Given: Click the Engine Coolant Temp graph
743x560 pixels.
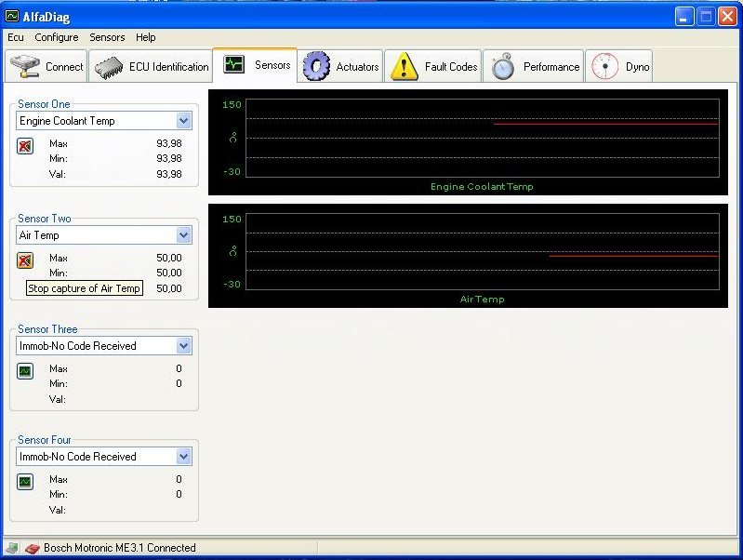Looking at the screenshot, I should click(x=468, y=141).
